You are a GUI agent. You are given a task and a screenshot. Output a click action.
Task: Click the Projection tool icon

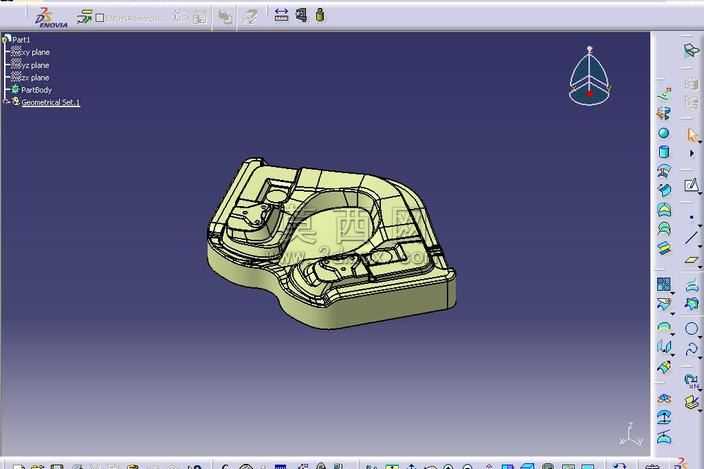coord(691,285)
